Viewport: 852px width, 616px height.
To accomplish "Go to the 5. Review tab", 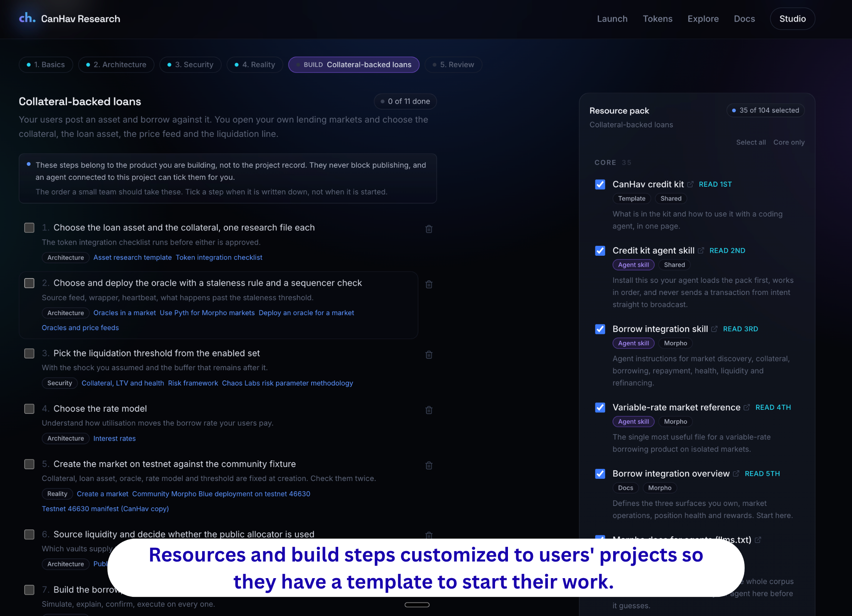I will pos(453,64).
